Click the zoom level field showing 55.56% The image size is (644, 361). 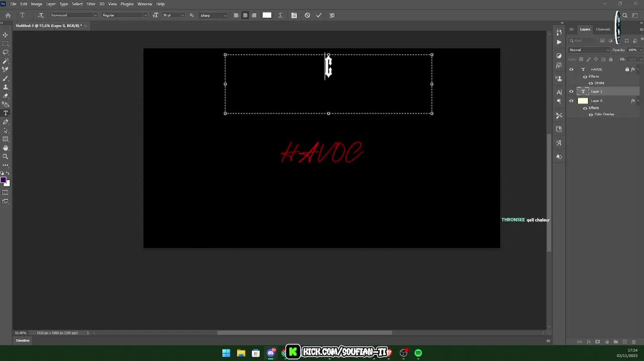pyautogui.click(x=21, y=333)
